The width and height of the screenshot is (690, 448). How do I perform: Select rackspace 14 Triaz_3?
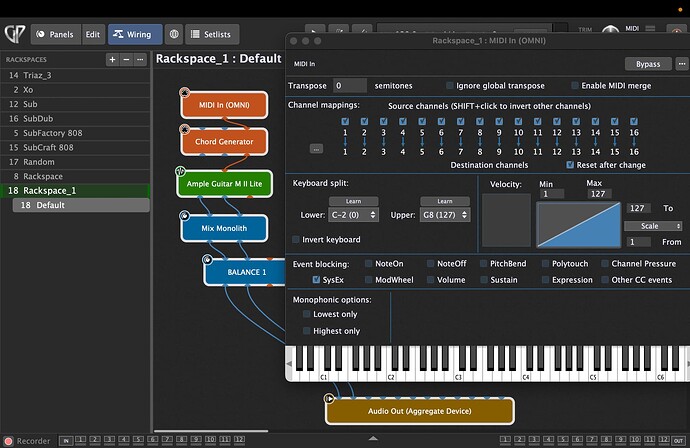(x=75, y=75)
